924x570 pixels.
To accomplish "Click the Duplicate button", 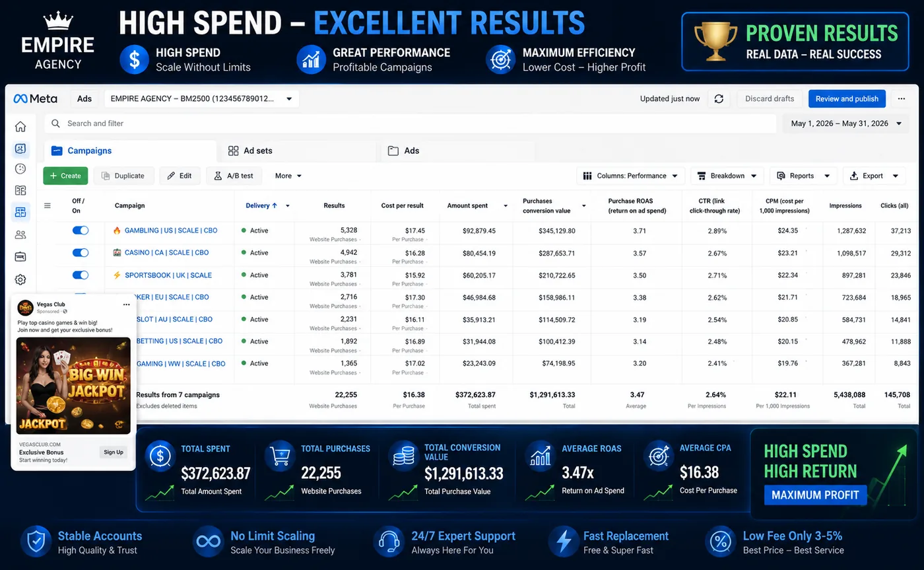I will tap(123, 176).
